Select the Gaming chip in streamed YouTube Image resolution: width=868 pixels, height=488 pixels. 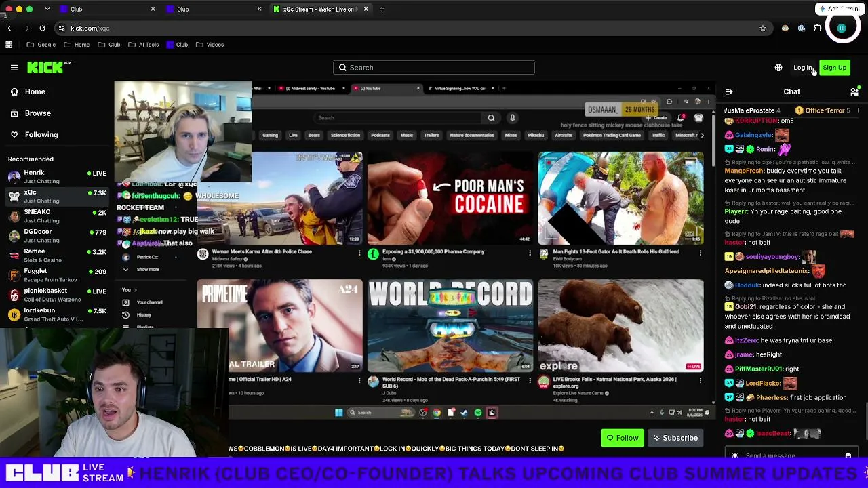point(270,135)
